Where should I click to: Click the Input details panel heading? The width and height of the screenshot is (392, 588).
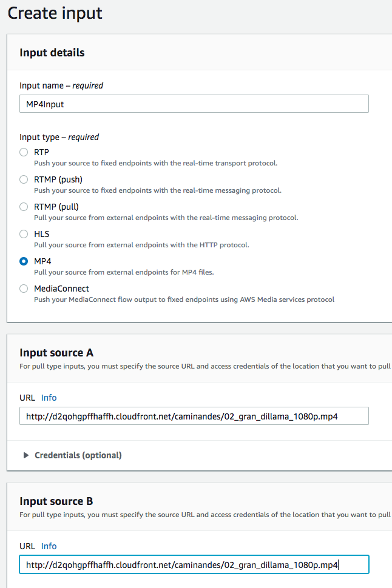click(x=52, y=53)
